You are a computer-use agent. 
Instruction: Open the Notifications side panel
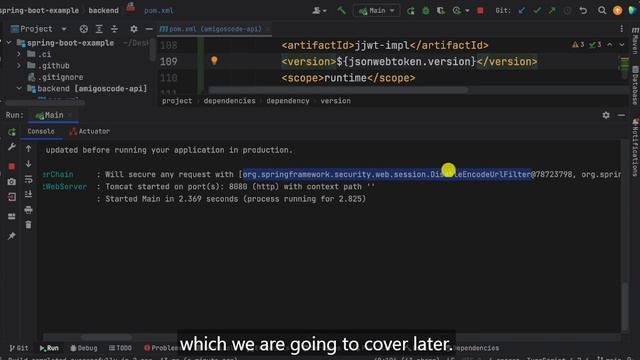coord(635,148)
